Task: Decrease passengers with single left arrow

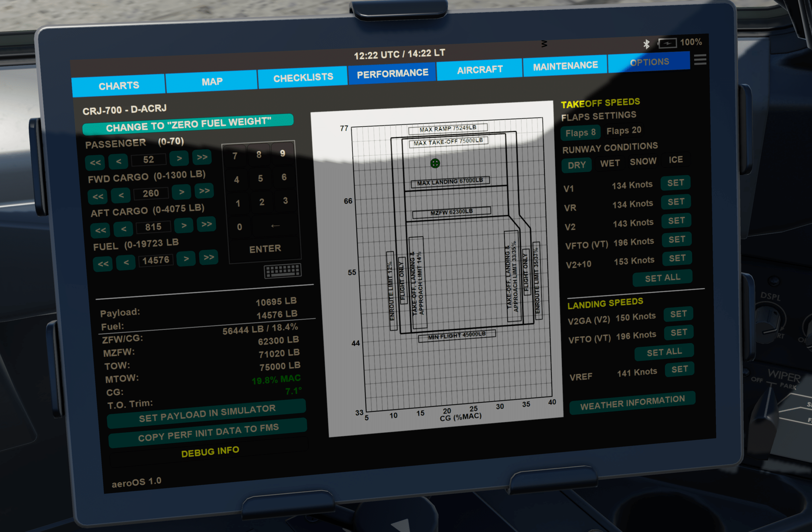Action: pos(118,161)
